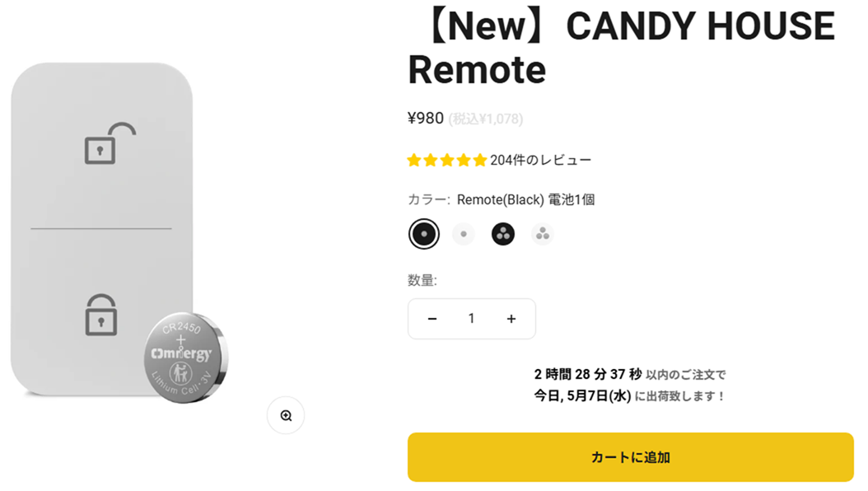The width and height of the screenshot is (868, 491).
Task: Select the Remote(Black) single color swatch
Action: [x=424, y=234]
